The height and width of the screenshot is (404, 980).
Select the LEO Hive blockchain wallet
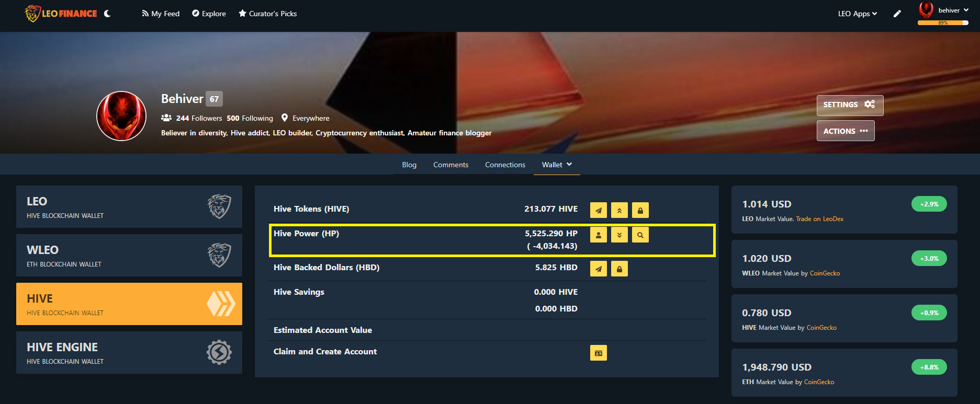[x=129, y=207]
